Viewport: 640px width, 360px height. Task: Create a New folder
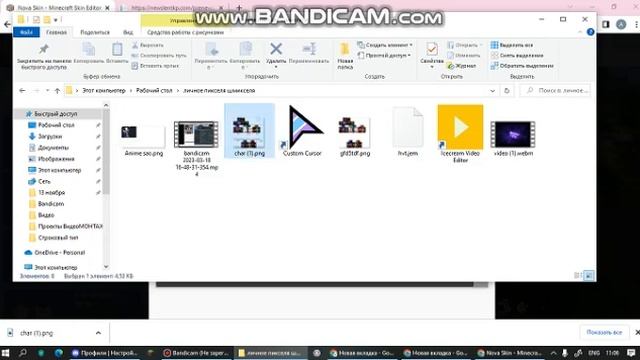tap(345, 56)
